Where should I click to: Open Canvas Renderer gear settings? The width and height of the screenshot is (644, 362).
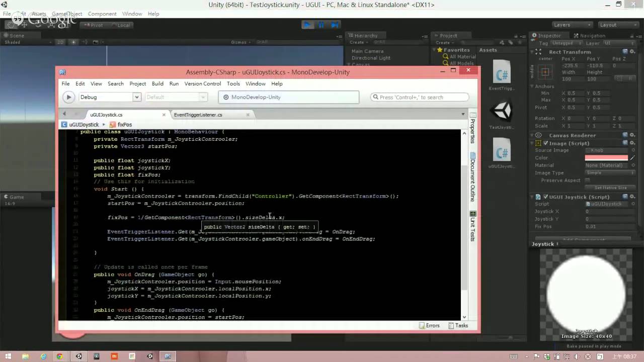point(632,135)
